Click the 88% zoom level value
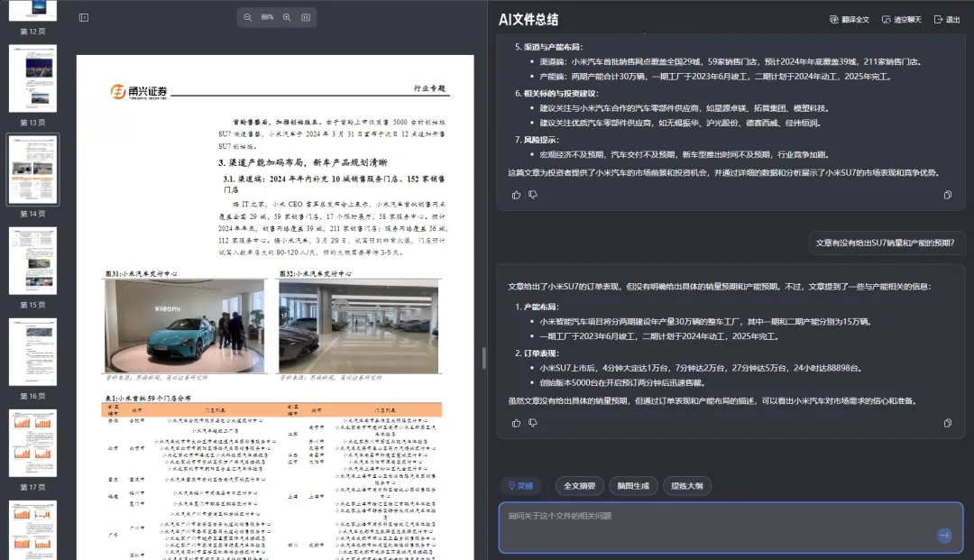The height and width of the screenshot is (560, 974). [x=267, y=17]
